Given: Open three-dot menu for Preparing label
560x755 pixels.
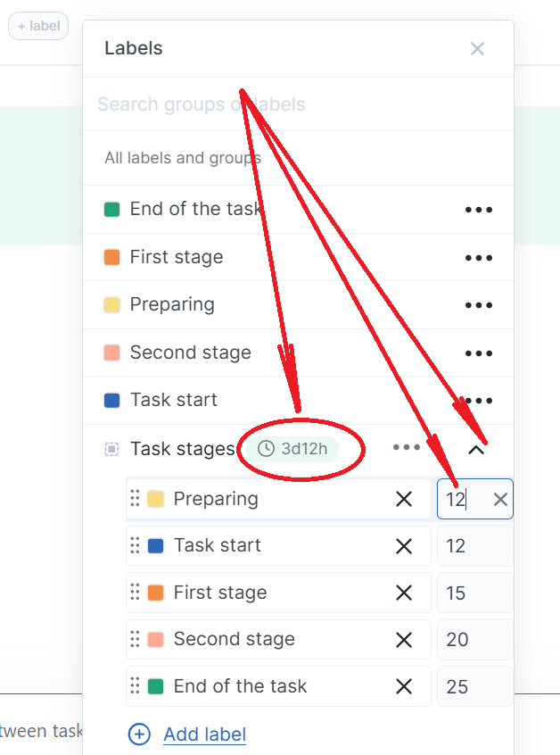Looking at the screenshot, I should point(478,305).
